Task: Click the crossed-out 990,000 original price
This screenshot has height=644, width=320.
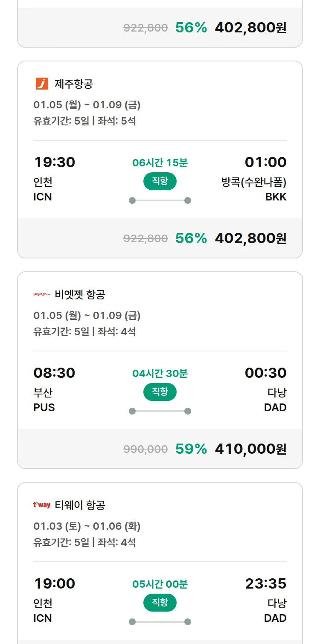Action: 145,449
